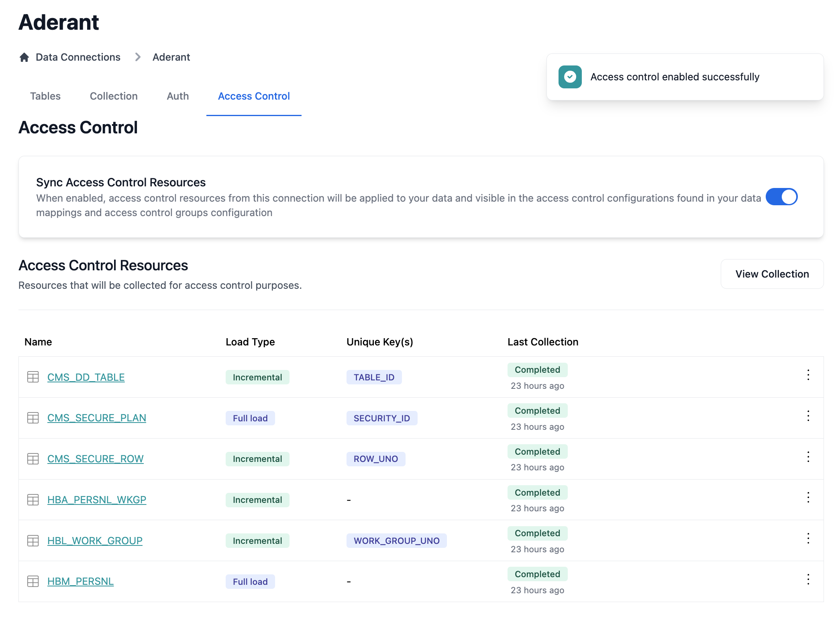Open the Auth tab
The image size is (840, 629).
[x=178, y=96]
